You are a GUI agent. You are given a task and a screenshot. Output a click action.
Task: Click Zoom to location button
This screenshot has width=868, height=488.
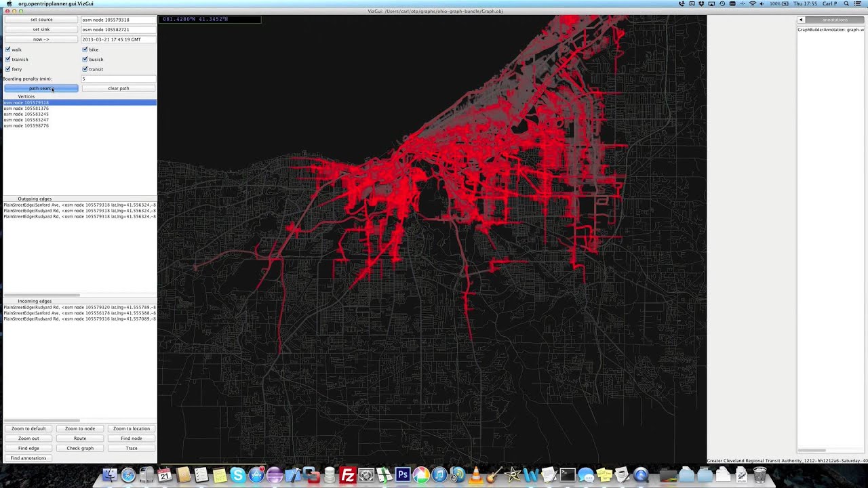coord(132,428)
